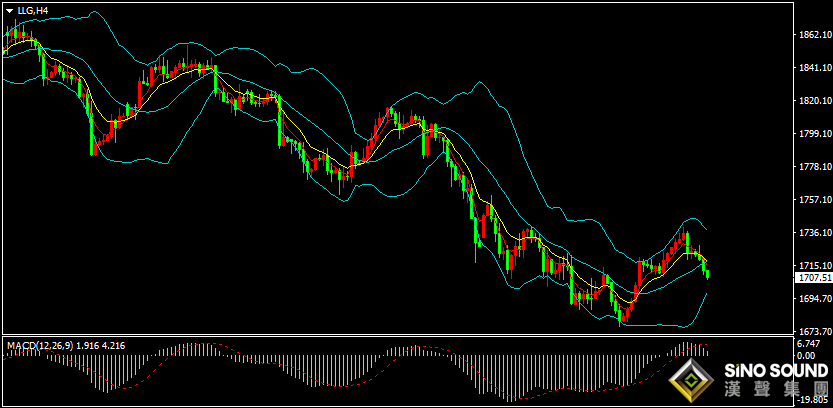Screen dimensions: 833x408
Task: Click the 1862.10 price axis label
Action: click(x=814, y=35)
